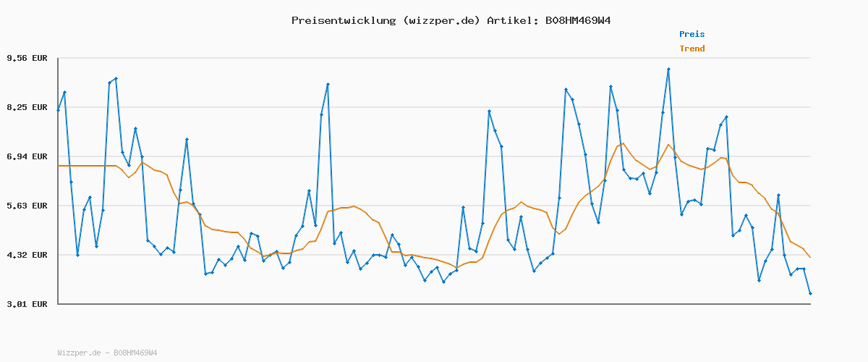Viewport: 868px width, 362px height.
Task: Click the 5.63 EUR axis label
Action: [27, 206]
